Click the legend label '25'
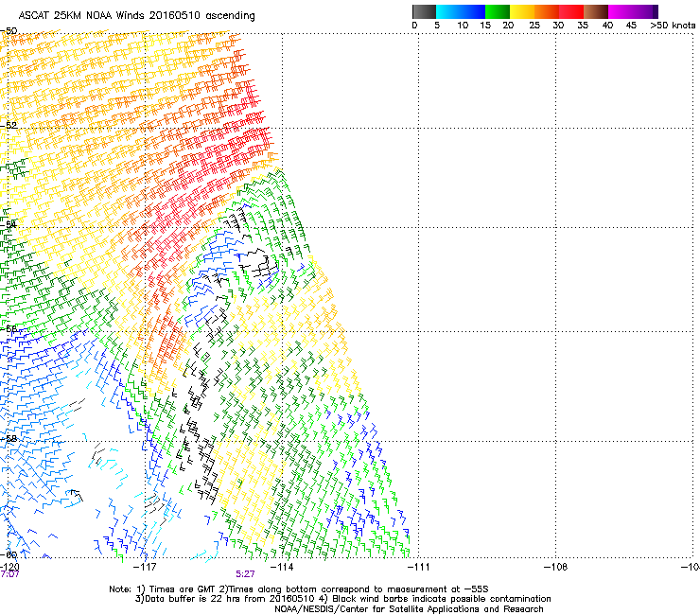This screenshot has height=615, width=700. point(534,26)
